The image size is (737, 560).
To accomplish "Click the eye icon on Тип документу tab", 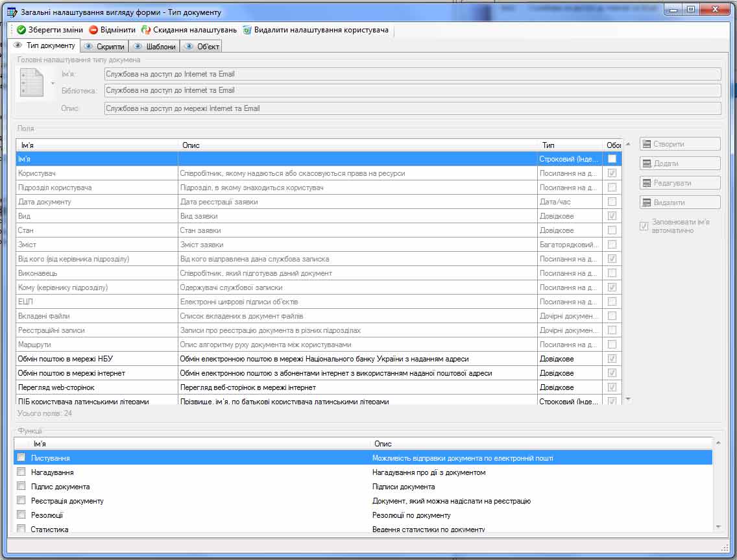I will [18, 45].
